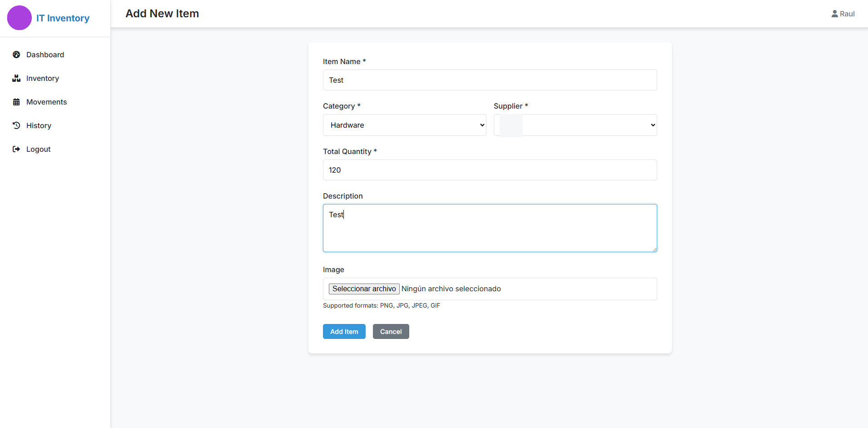This screenshot has width=868, height=428.
Task: Click the Logout arrow icon
Action: pyautogui.click(x=16, y=149)
